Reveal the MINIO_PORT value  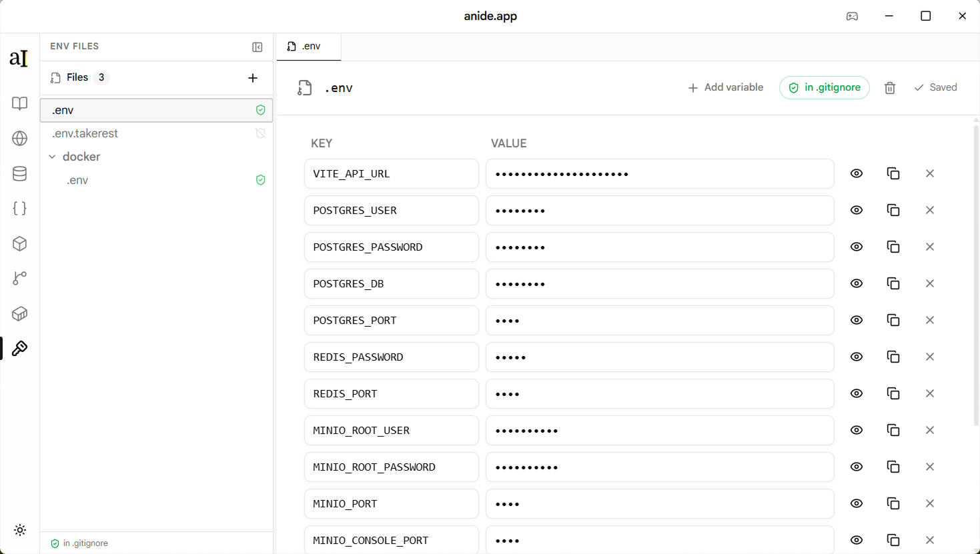click(x=857, y=503)
